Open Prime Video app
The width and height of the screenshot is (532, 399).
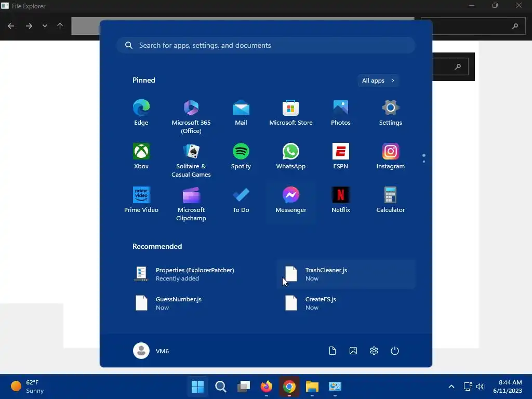click(x=141, y=200)
